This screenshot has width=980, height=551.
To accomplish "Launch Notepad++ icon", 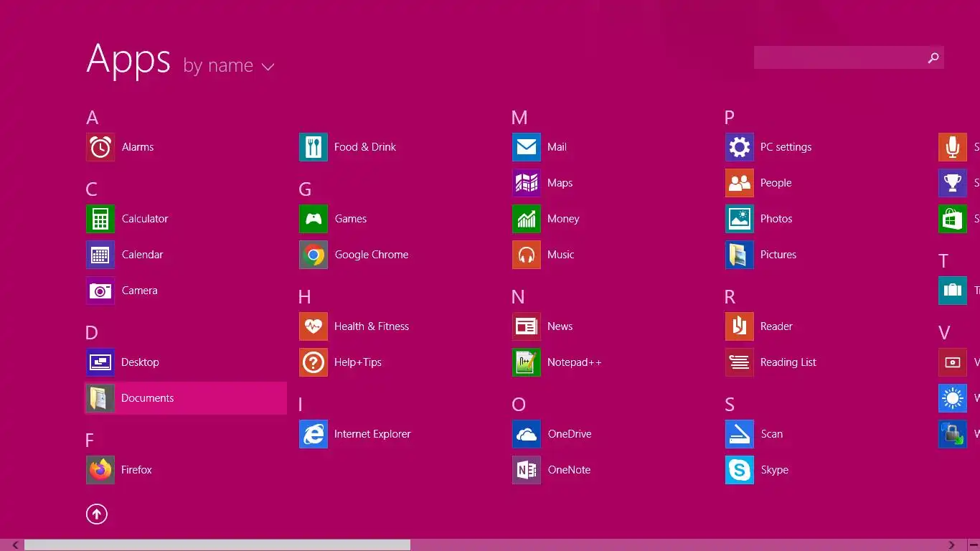I will click(527, 362).
